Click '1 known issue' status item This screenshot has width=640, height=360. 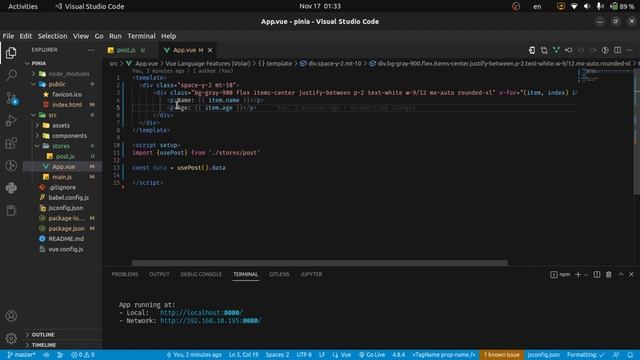point(502,355)
